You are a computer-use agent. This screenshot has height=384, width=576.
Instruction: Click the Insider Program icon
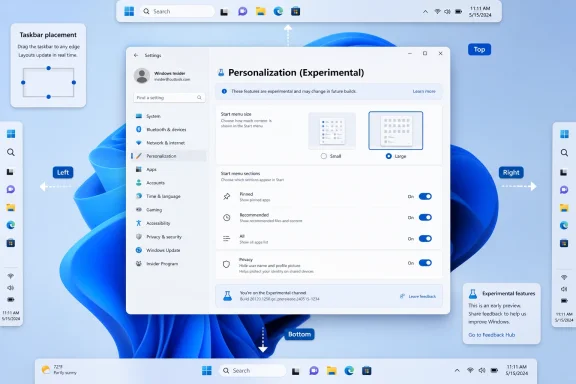coord(139,263)
